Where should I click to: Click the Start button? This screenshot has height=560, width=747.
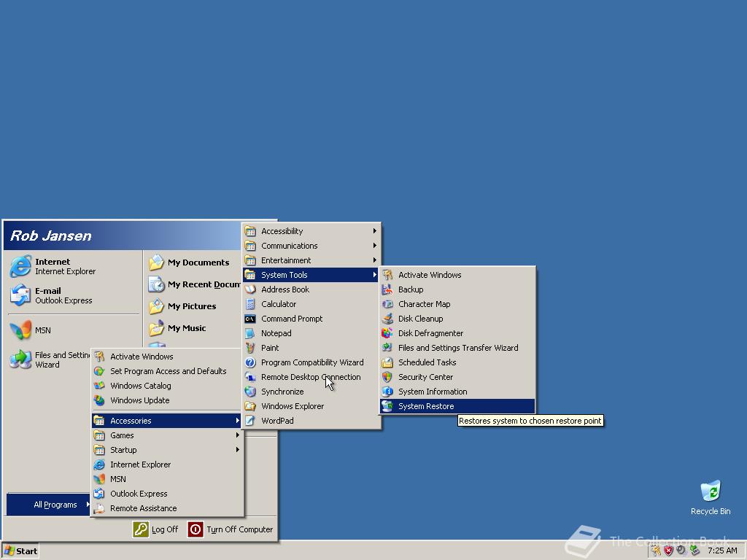20,551
